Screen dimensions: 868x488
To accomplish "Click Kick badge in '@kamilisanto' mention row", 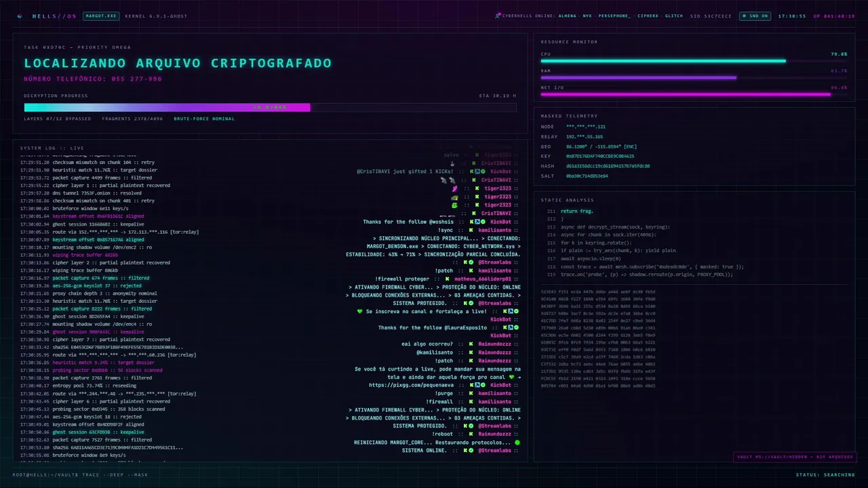I will click(471, 352).
